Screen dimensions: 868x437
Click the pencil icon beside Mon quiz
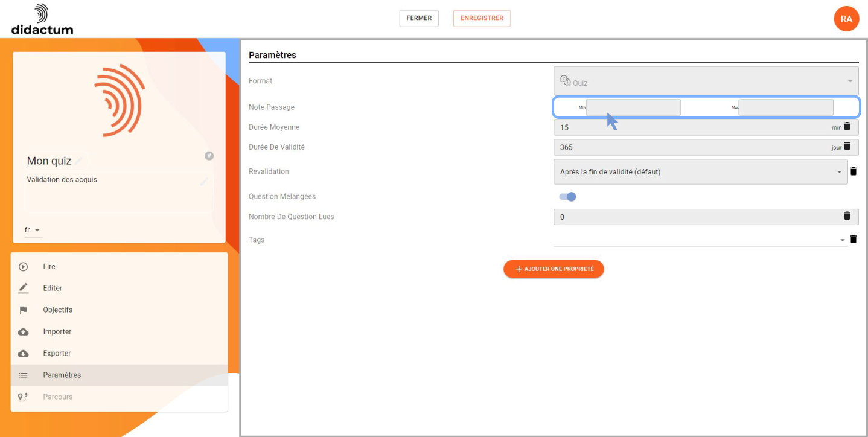click(78, 161)
